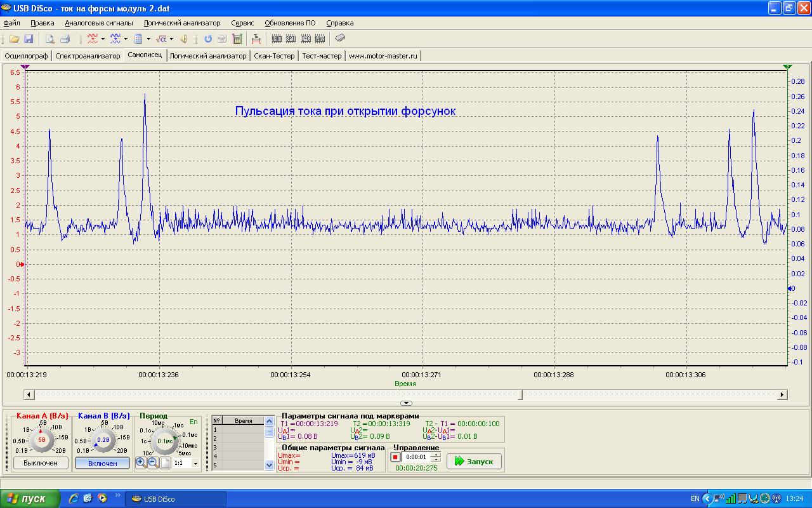Open the red waveform tool dropdown arrow
The height and width of the screenshot is (508, 812).
[x=103, y=39]
